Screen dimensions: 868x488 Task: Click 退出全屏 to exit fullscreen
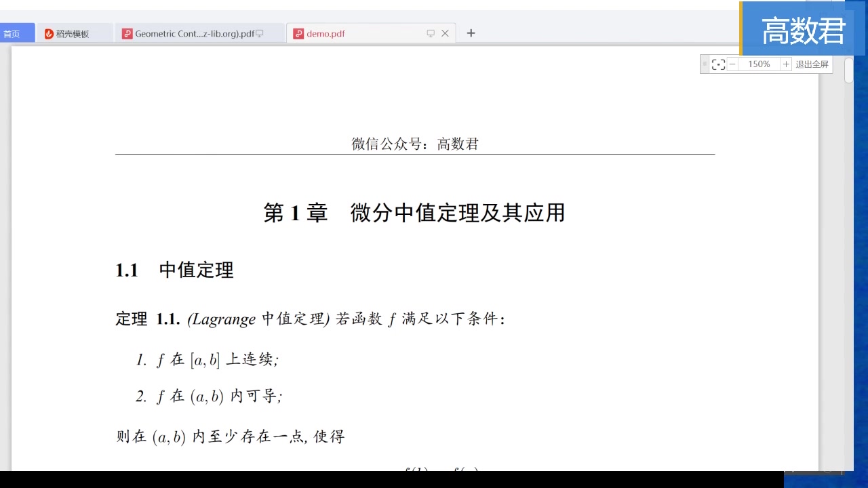coord(812,64)
